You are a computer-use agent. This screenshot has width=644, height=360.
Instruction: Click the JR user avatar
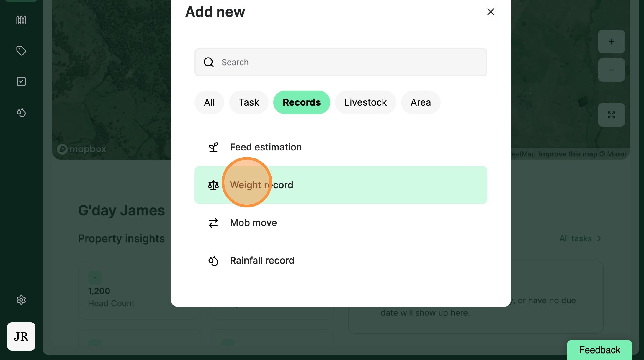coord(21,336)
